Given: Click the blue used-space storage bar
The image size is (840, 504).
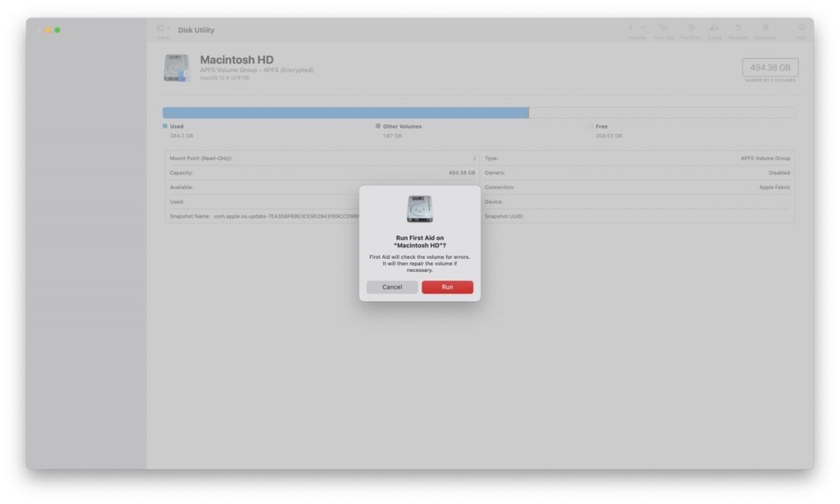Looking at the screenshot, I should tap(345, 112).
